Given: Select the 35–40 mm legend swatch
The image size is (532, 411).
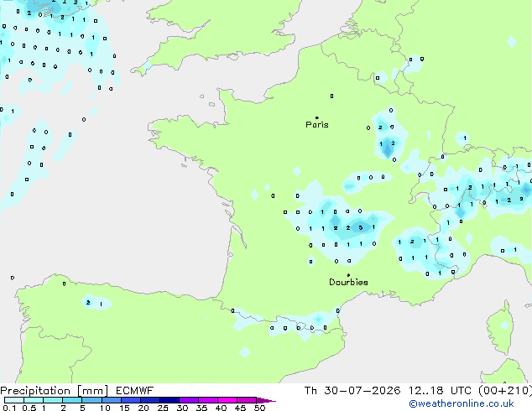Looking at the screenshot, I should [208, 400].
